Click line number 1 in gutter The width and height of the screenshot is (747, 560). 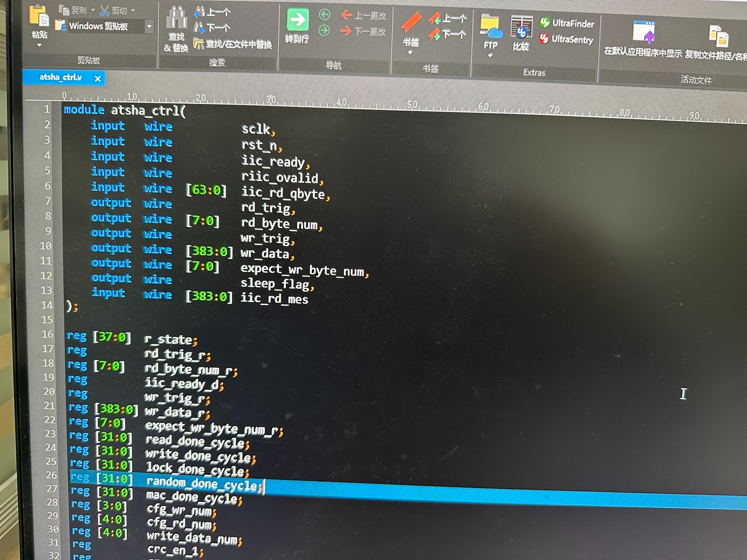point(47,109)
